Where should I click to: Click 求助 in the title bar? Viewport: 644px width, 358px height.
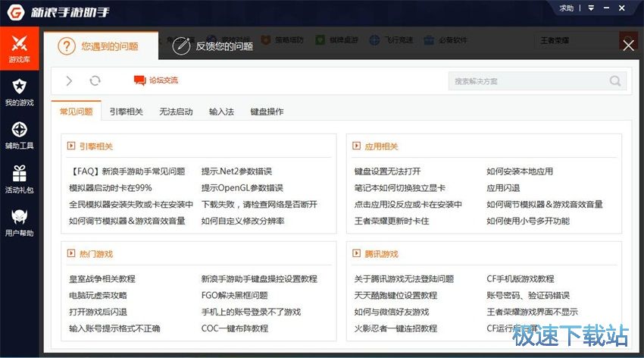click(x=567, y=8)
